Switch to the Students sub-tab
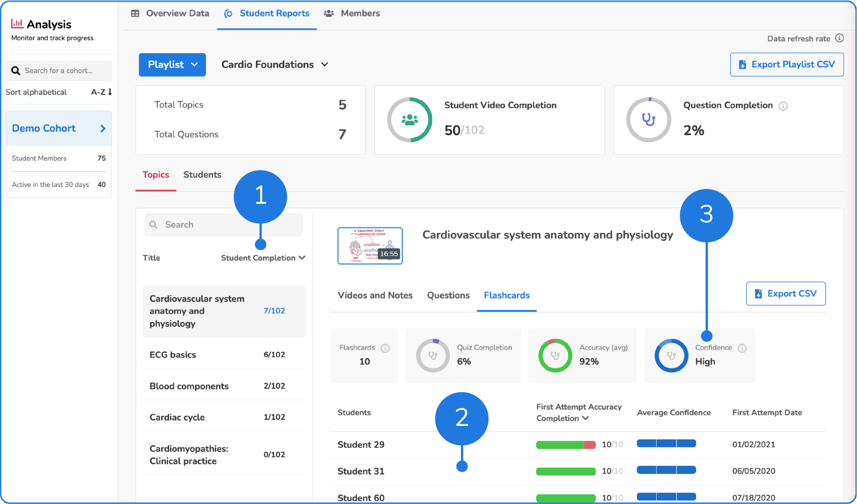 pos(202,175)
